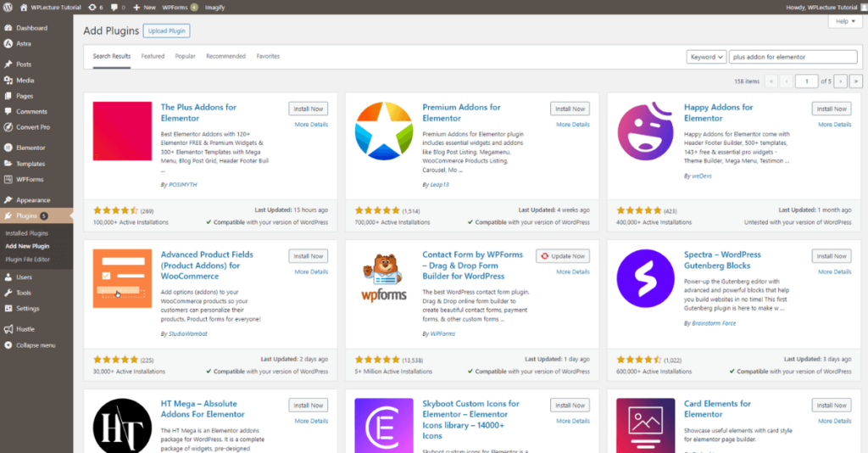Open the POSIMYTH author link
Screen dimensions: 868x453
point(183,184)
